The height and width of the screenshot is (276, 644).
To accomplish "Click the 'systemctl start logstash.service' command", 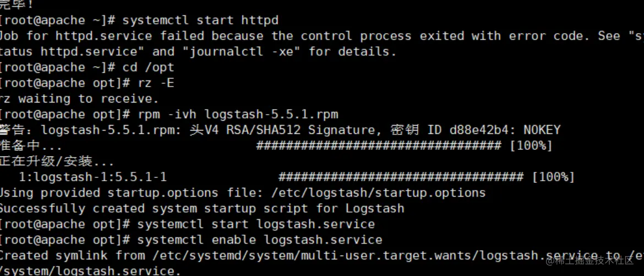I will (x=256, y=224).
